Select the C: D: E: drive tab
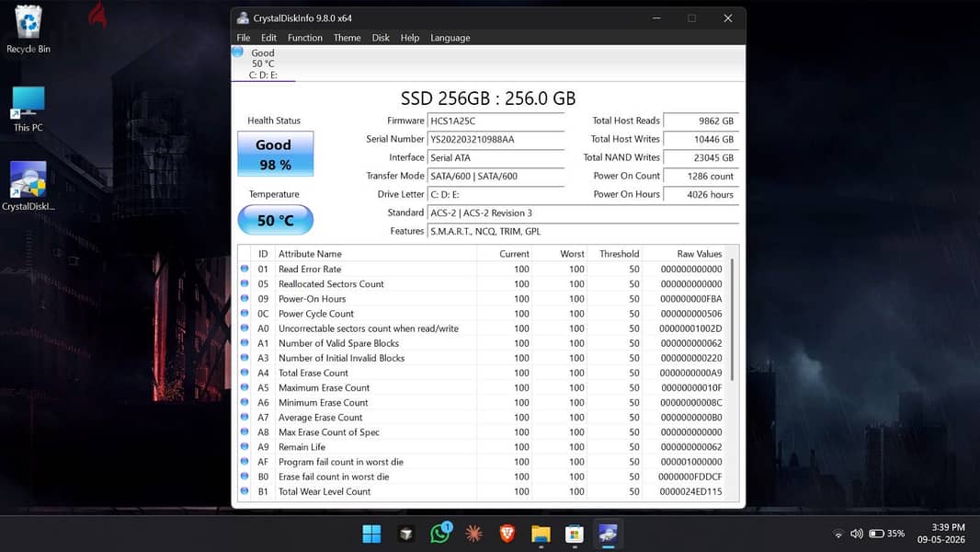980x552 pixels. coord(263,63)
